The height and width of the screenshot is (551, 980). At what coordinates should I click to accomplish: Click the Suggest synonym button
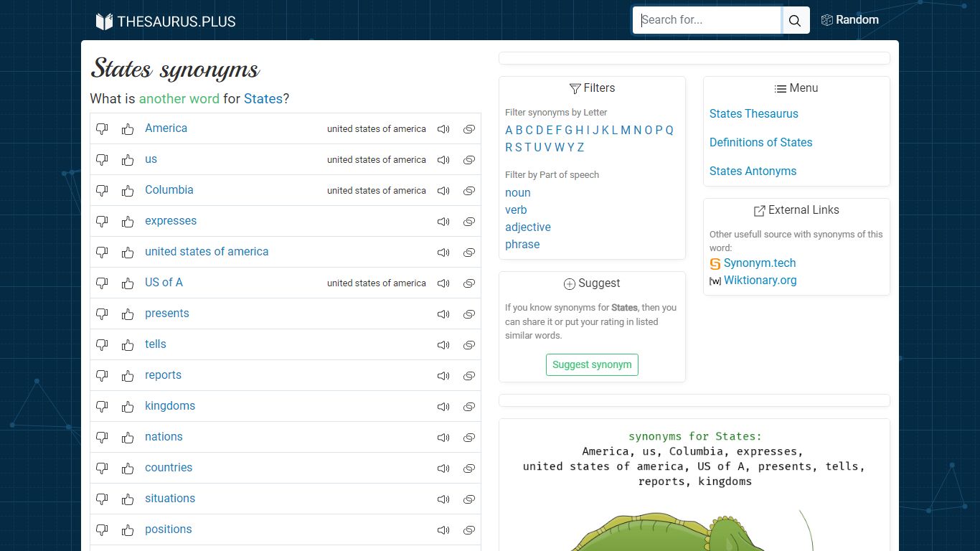tap(592, 364)
